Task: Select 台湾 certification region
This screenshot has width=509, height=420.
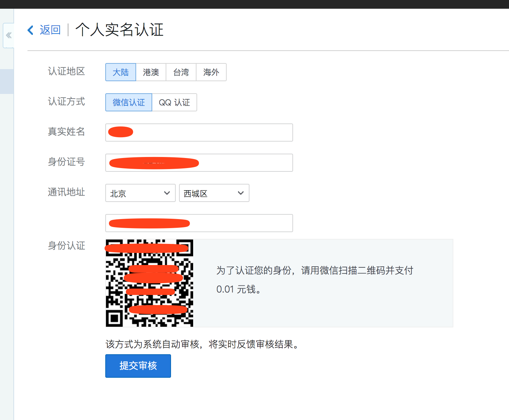Action: point(181,72)
